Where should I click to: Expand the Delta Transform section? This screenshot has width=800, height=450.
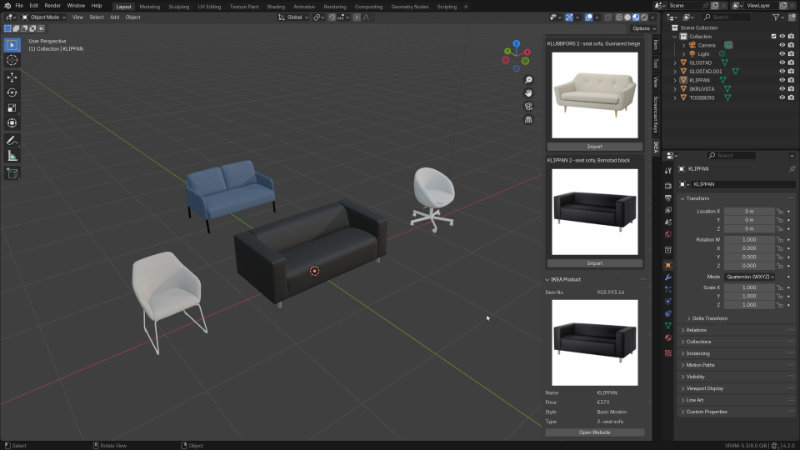[707, 318]
